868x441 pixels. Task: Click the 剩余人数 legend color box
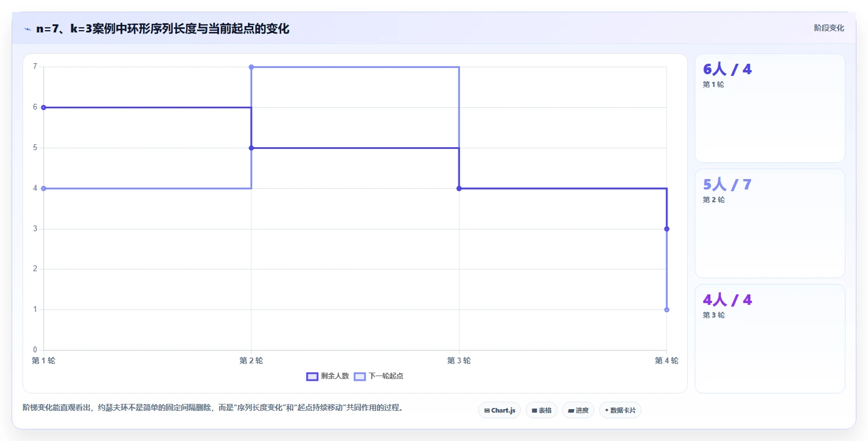coord(312,376)
